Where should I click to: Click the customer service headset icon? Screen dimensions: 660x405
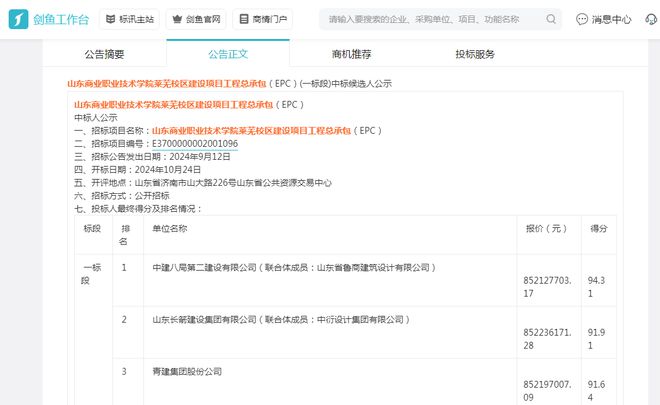point(651,19)
